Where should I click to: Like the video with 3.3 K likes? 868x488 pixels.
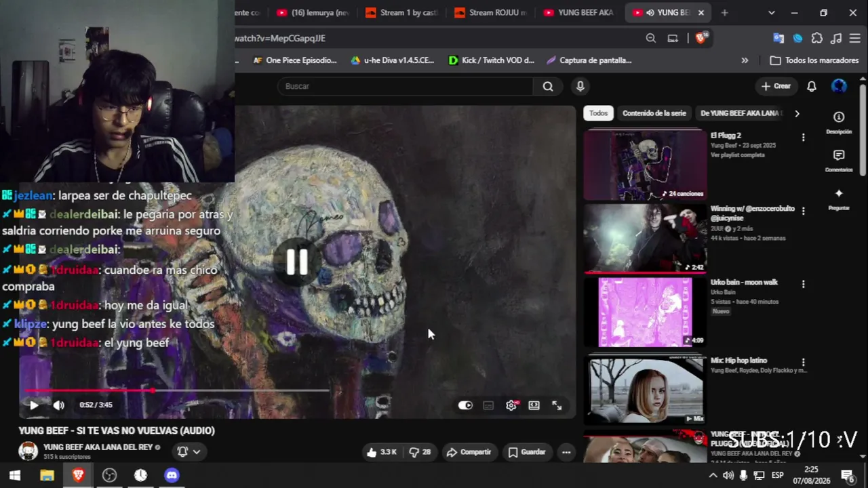click(381, 452)
